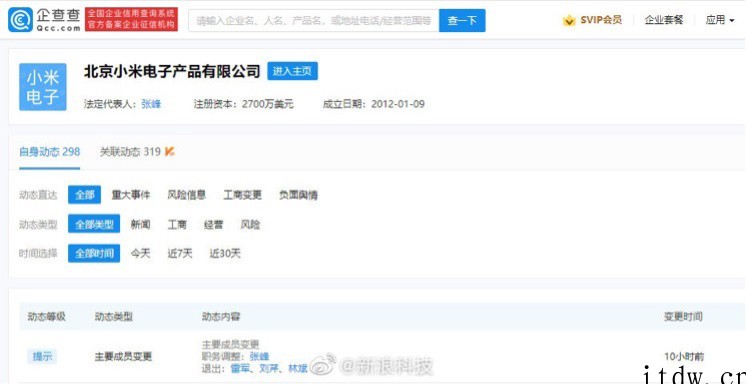Select the 工商变更 filter
This screenshot has width=746, height=384.
click(243, 195)
